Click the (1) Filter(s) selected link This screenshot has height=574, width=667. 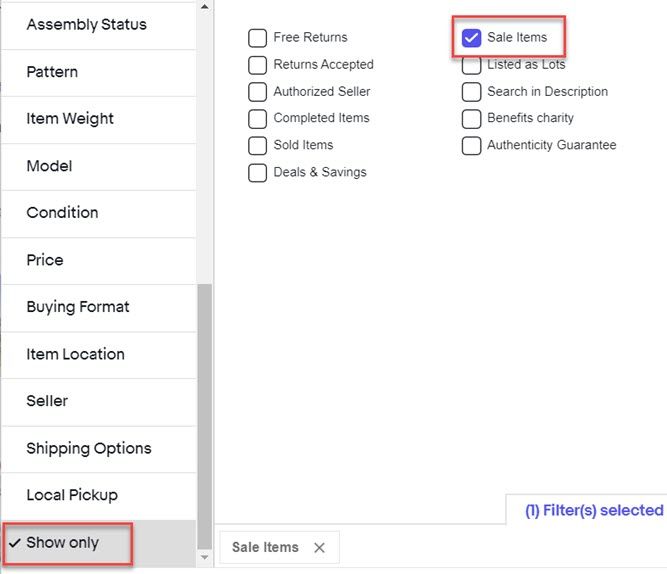coord(594,510)
